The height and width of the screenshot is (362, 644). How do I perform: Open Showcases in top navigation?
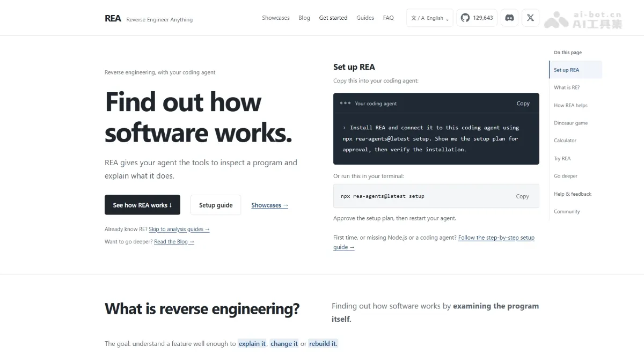tap(276, 18)
